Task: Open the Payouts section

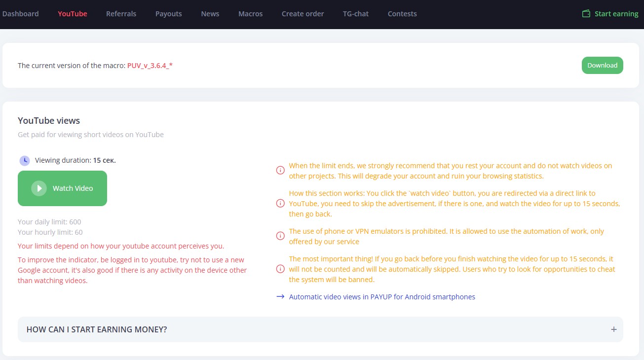Action: 169,14
